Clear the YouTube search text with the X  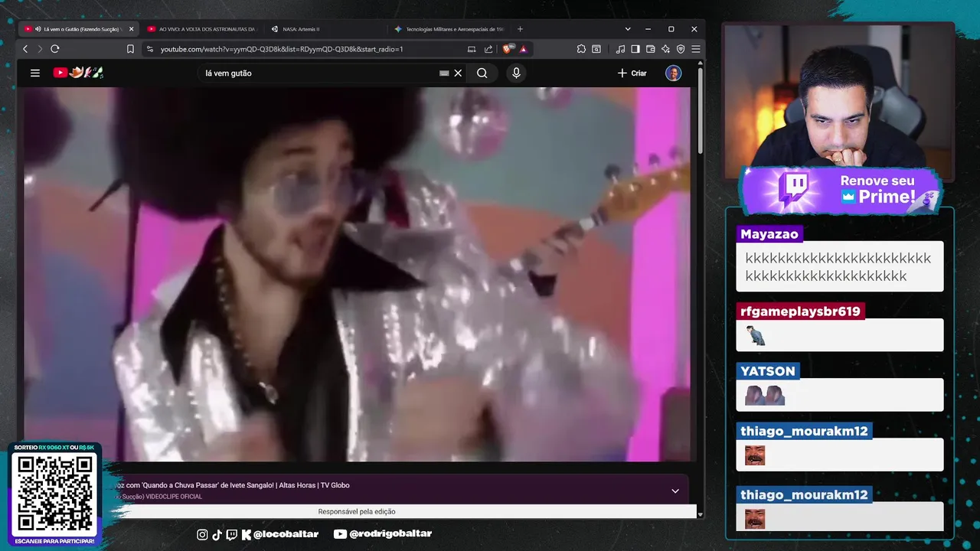point(458,73)
